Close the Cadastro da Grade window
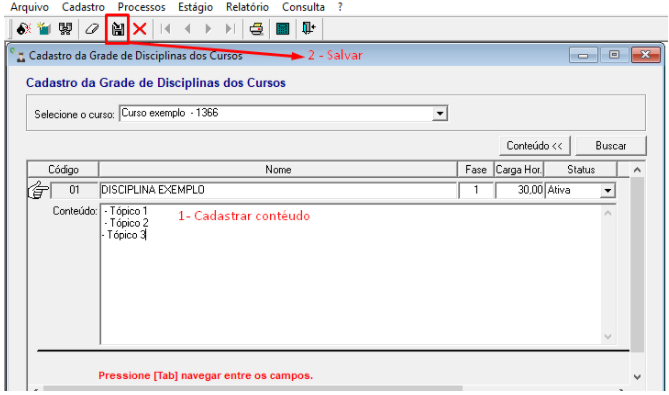Image resolution: width=669 pixels, height=395 pixels. click(646, 55)
